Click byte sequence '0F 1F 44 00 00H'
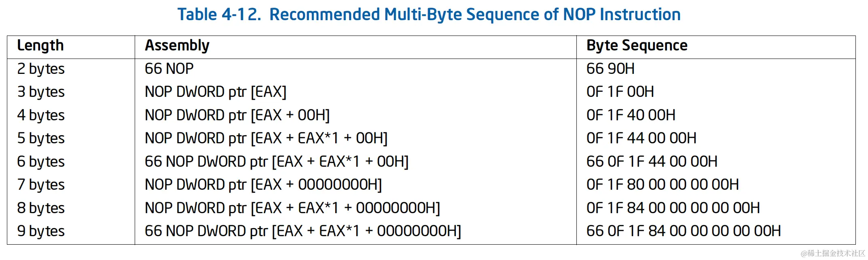This screenshot has width=868, height=260. 641,138
